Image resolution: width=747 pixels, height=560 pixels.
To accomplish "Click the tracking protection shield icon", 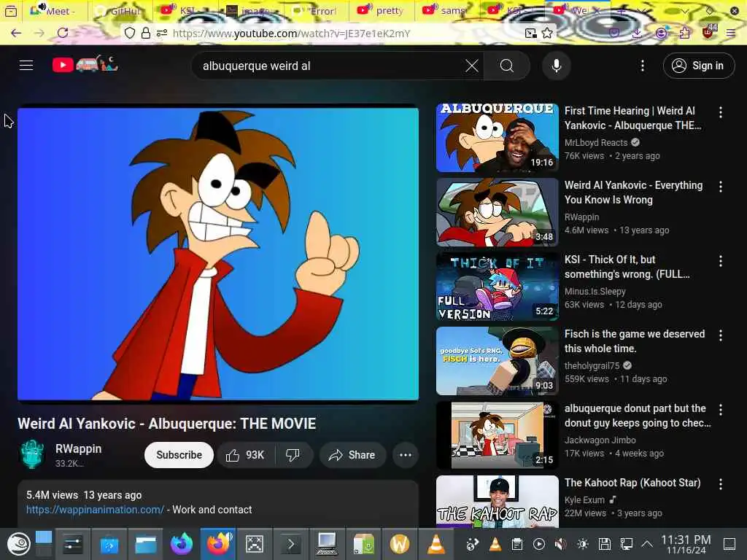I will point(130,33).
